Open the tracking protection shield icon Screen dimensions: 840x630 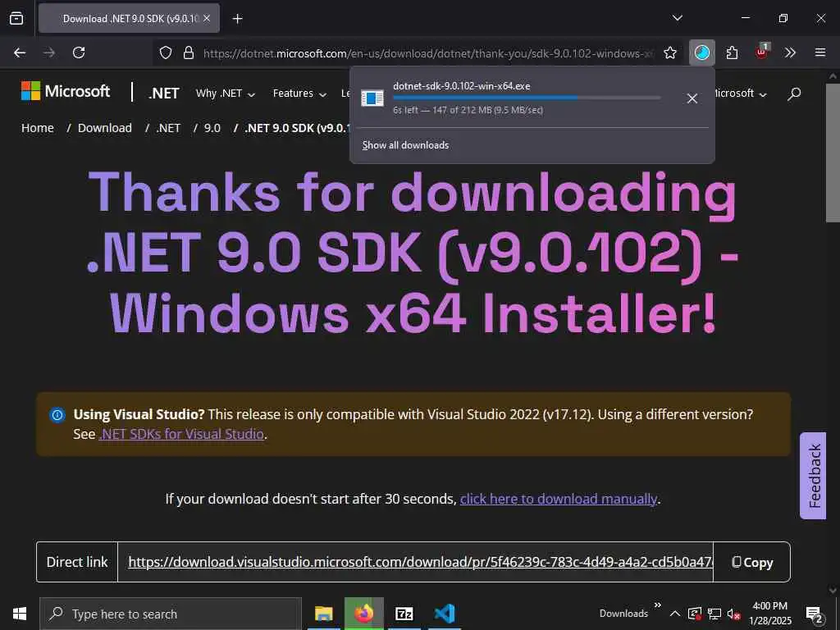point(166,52)
